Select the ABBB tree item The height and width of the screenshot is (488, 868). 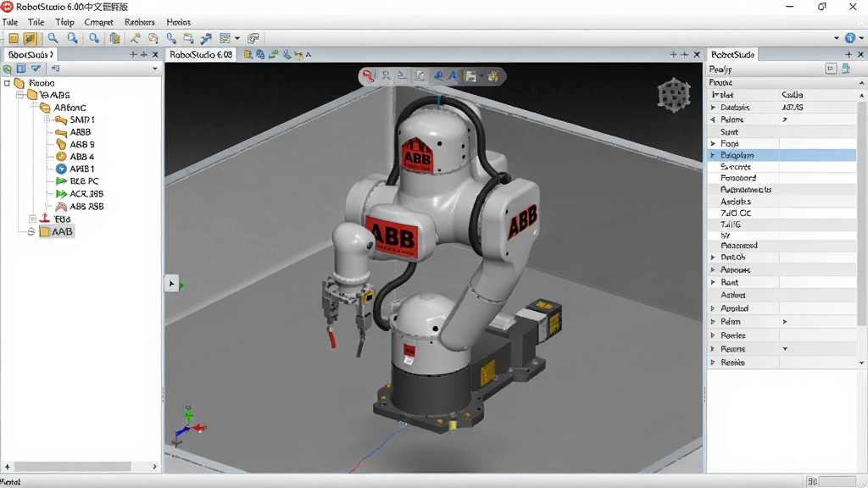[x=73, y=131]
